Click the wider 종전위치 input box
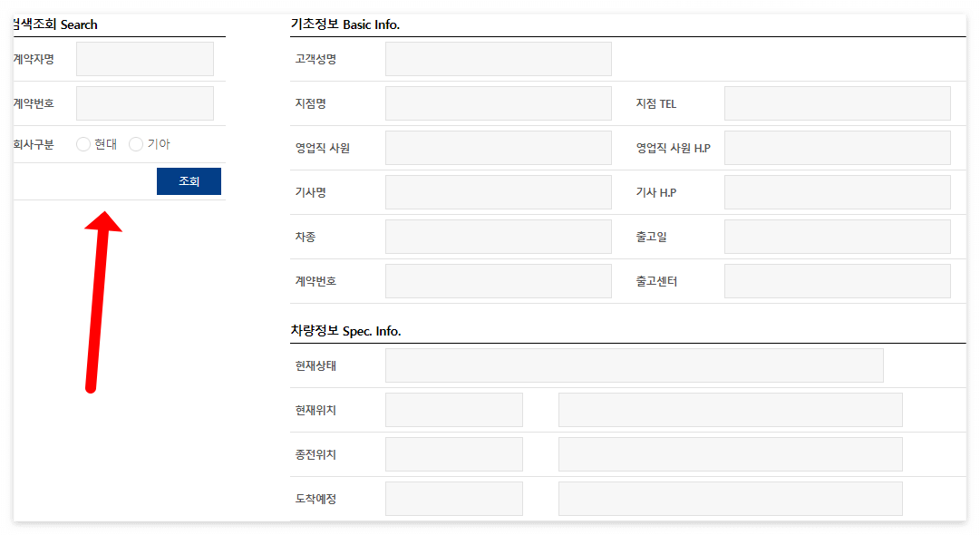The width and height of the screenshot is (980, 535). click(x=731, y=453)
